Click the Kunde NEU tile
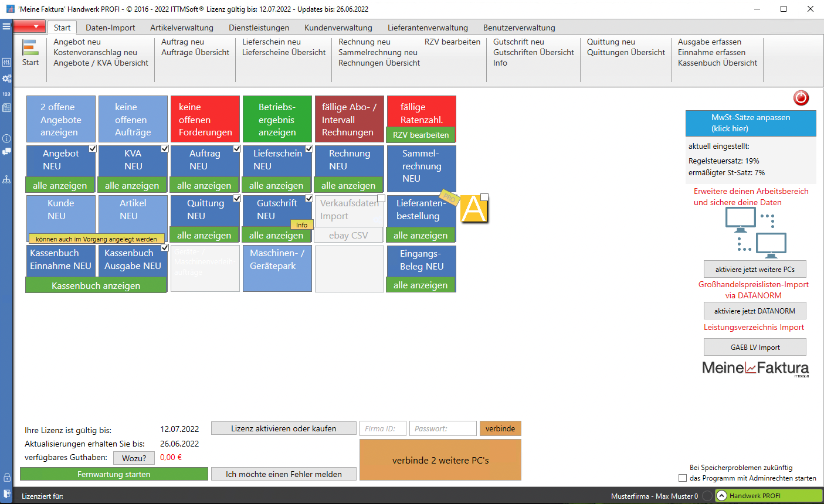 [61, 214]
